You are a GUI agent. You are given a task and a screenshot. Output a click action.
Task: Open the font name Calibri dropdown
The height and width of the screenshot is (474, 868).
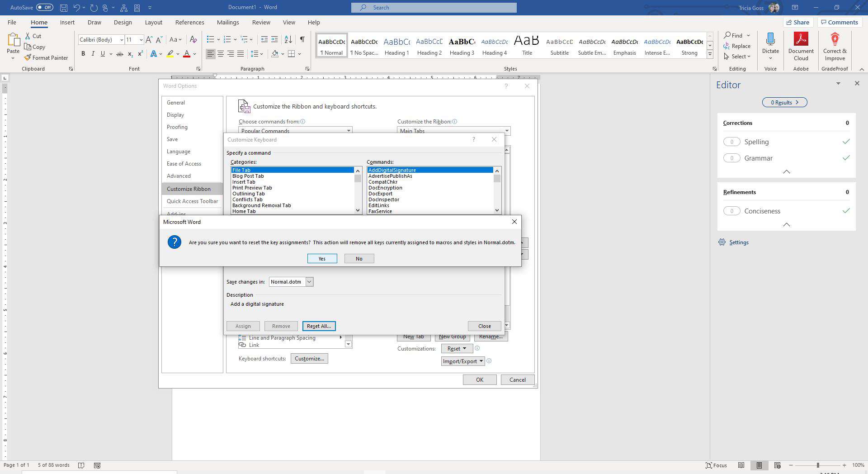(122, 40)
